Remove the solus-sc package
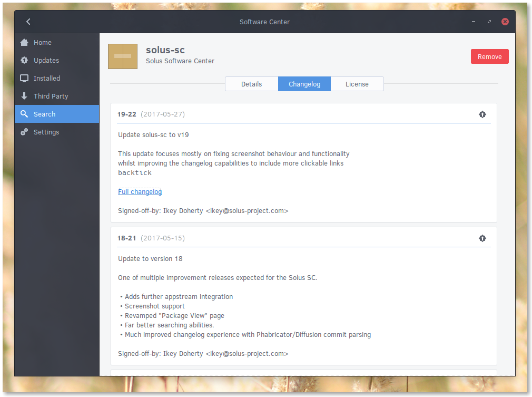 coord(489,56)
